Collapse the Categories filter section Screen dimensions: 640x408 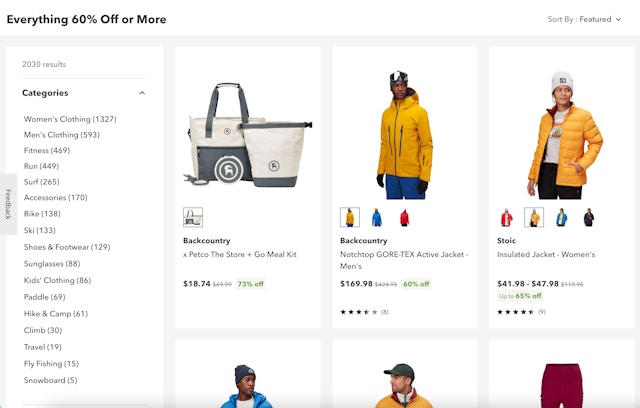click(142, 93)
